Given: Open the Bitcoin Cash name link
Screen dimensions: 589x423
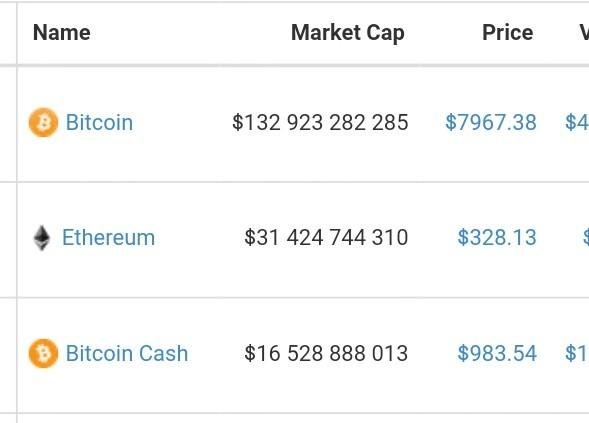Looking at the screenshot, I should click(127, 353).
